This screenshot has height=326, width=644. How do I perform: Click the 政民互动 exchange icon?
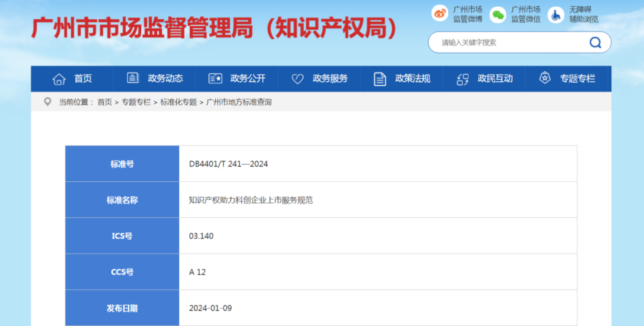463,79
